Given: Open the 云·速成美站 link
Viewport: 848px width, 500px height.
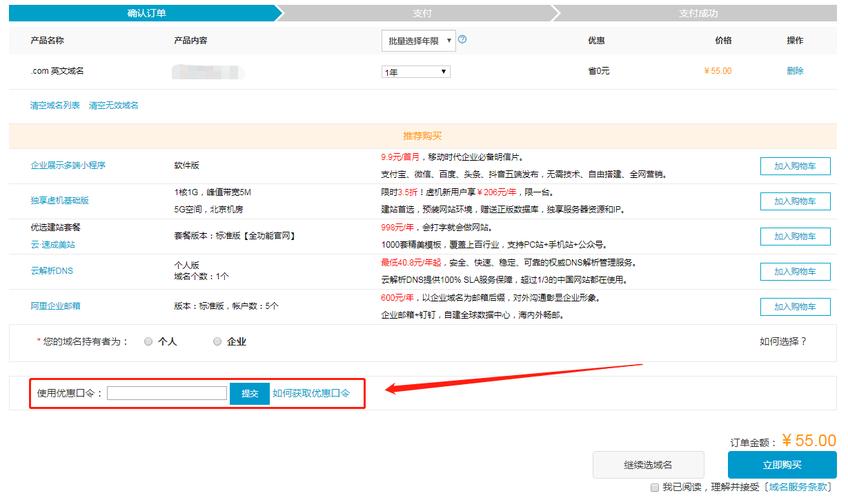Looking at the screenshot, I should pos(53,244).
